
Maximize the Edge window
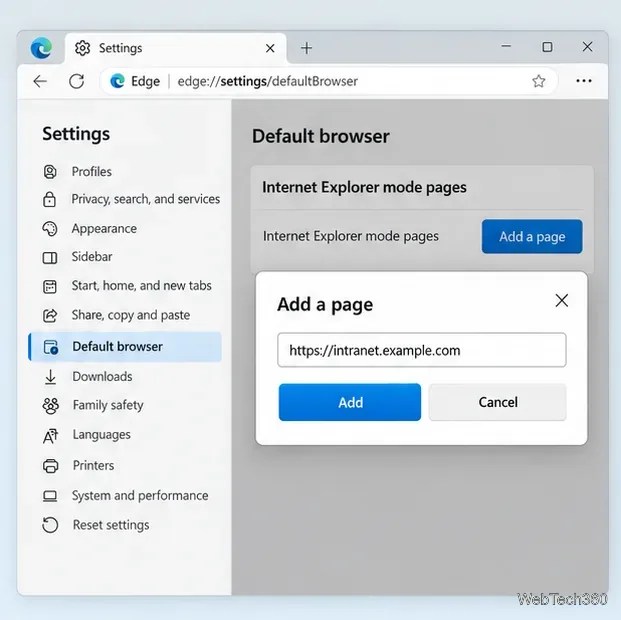547,47
